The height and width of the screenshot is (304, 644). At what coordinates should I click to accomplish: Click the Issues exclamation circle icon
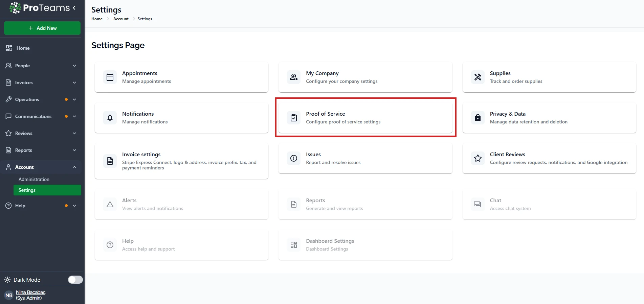click(x=294, y=158)
